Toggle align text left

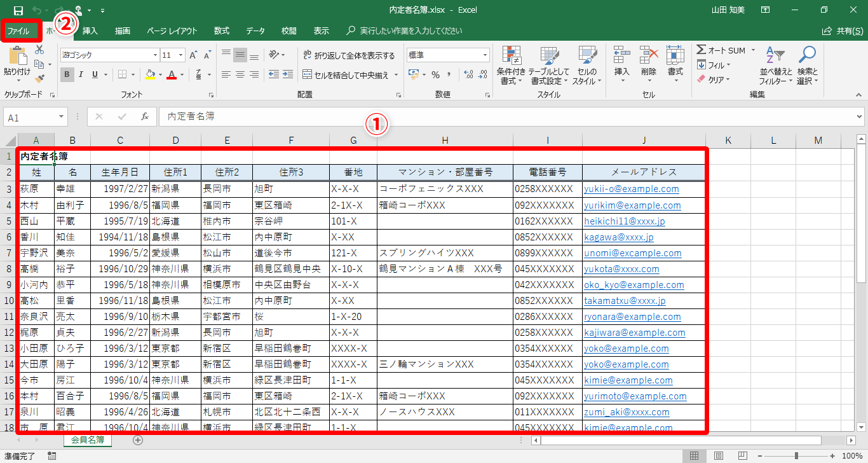[x=226, y=74]
